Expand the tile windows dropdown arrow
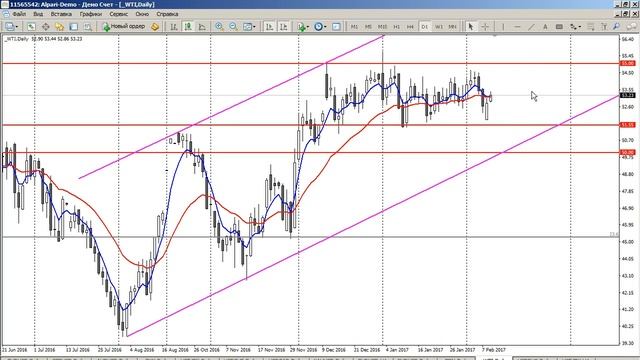This screenshot has width=640, height=360. (254, 27)
